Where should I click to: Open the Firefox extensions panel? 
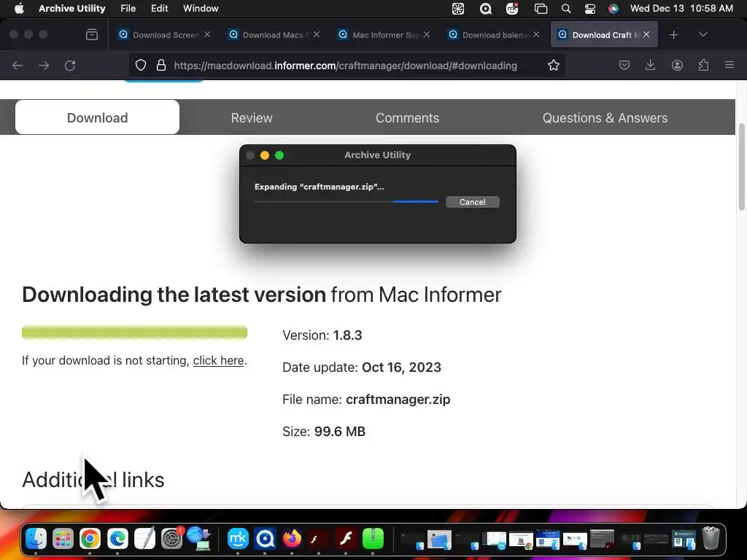pyautogui.click(x=703, y=65)
